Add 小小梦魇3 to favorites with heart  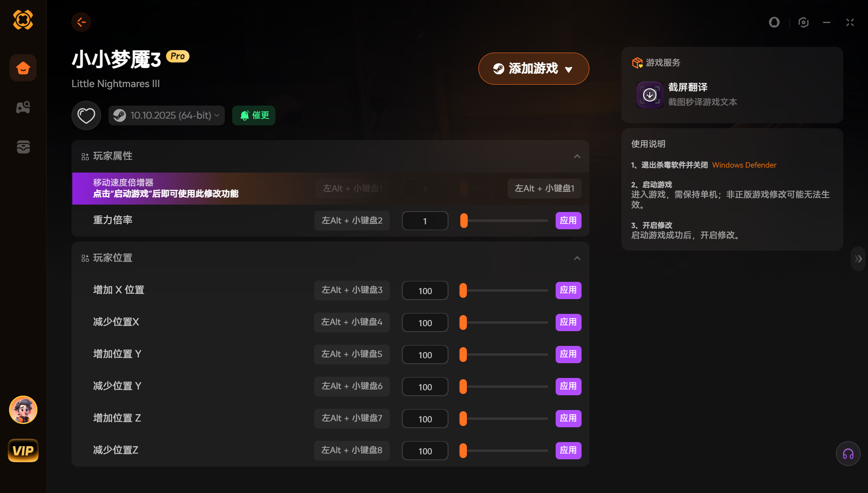point(86,115)
